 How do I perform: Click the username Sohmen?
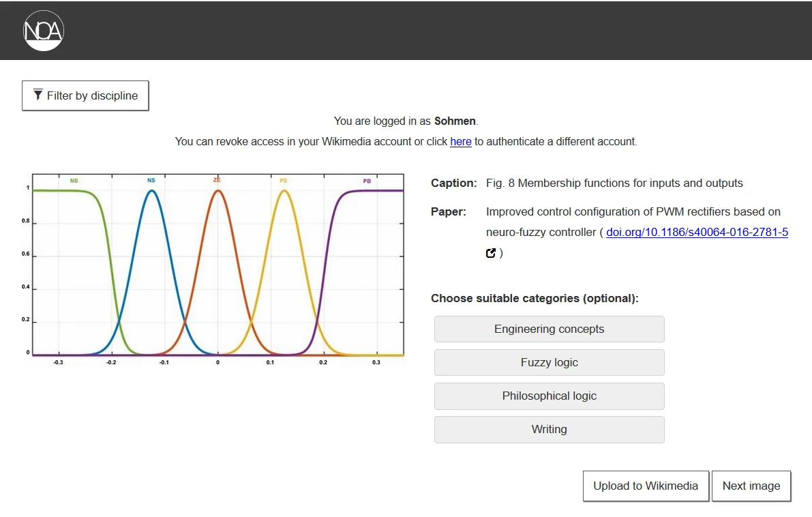pos(455,121)
